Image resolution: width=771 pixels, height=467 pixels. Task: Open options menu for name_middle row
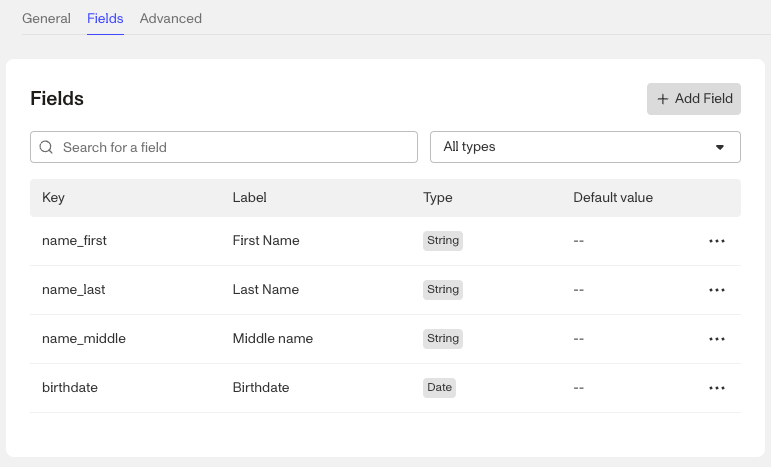[716, 339]
